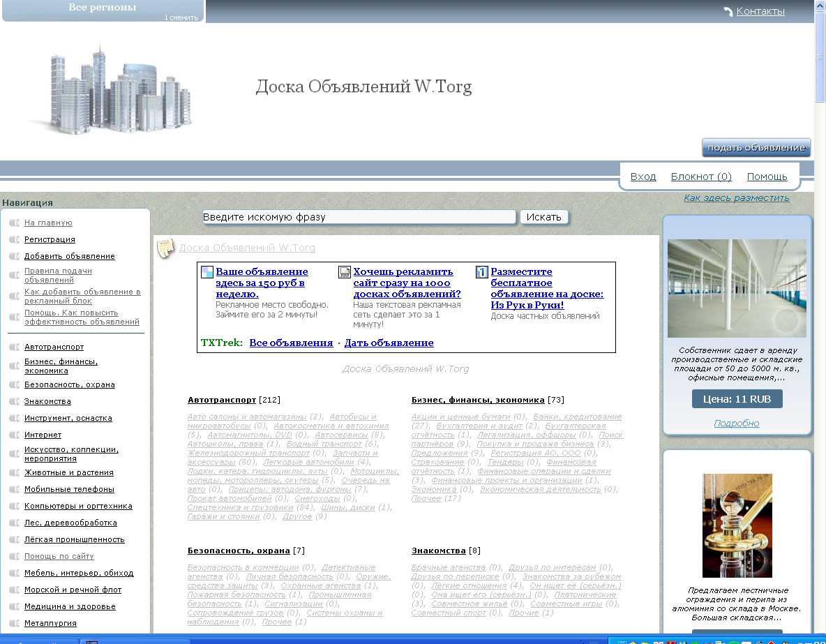Viewport: 826px width, 644px height.
Task: Click the 'Подробно' link under the warehouse ad
Action: tap(737, 423)
